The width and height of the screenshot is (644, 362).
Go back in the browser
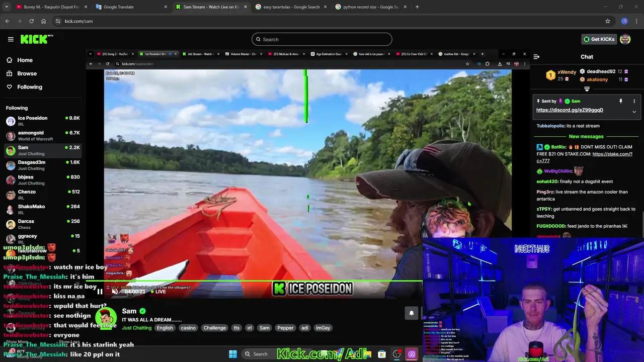click(8, 21)
